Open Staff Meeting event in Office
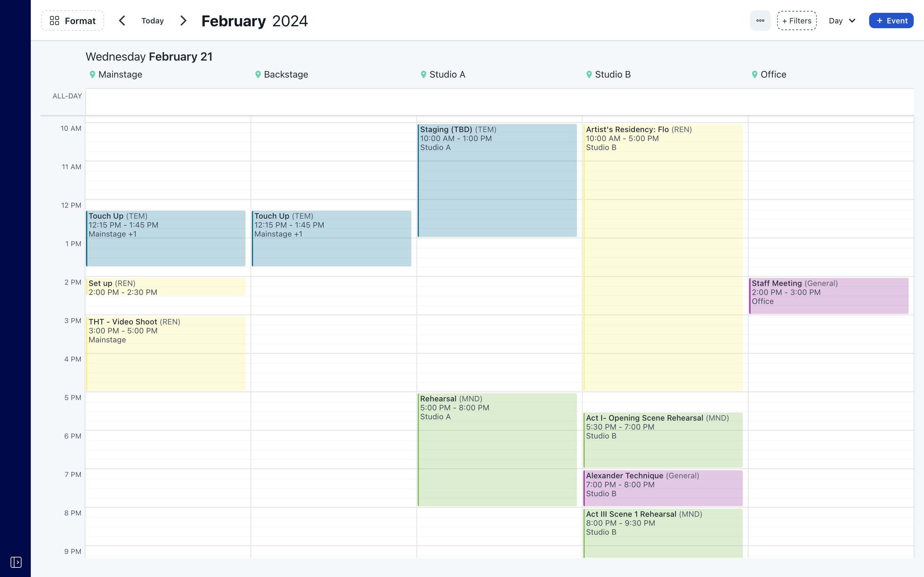The image size is (924, 577). point(828,296)
